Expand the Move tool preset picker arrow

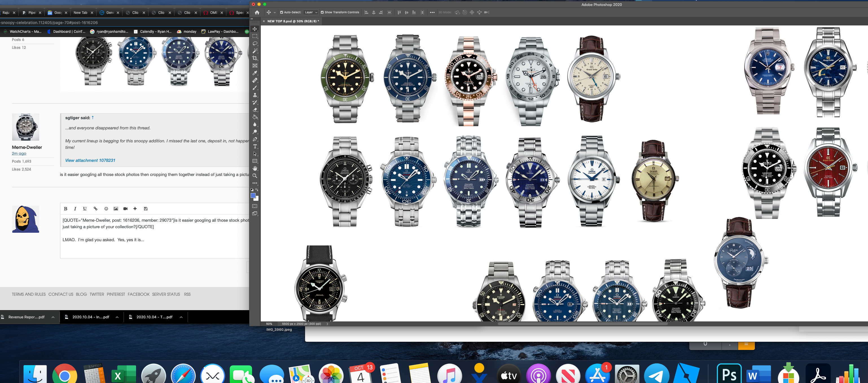(x=275, y=12)
